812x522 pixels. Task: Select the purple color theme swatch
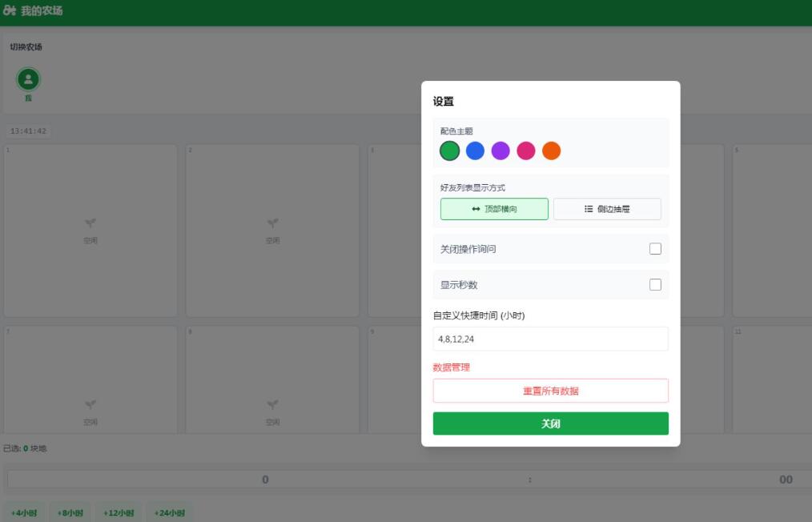pyautogui.click(x=500, y=150)
